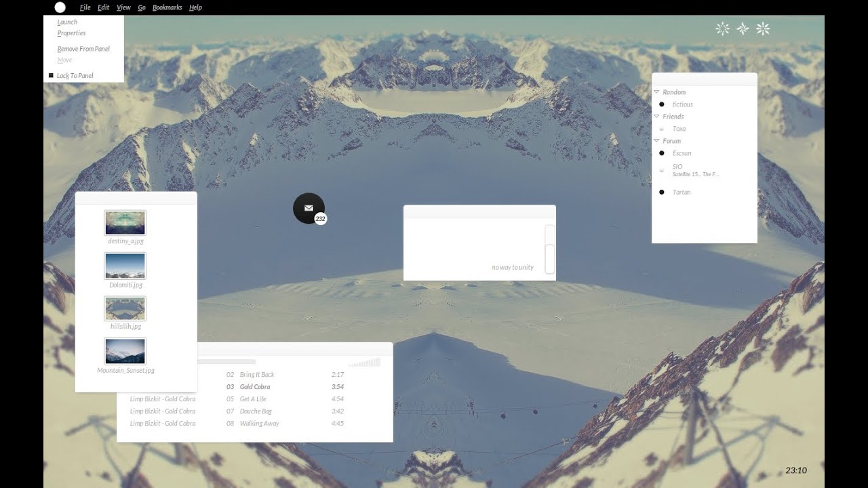Select the Dolomiti.jpg thumbnail
The height and width of the screenshot is (488, 868).
pos(125,266)
